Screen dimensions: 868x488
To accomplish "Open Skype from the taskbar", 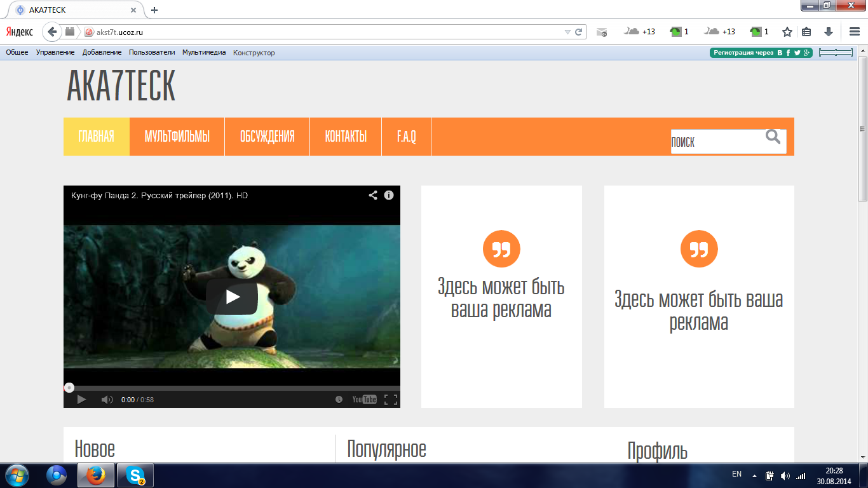I will 135,475.
